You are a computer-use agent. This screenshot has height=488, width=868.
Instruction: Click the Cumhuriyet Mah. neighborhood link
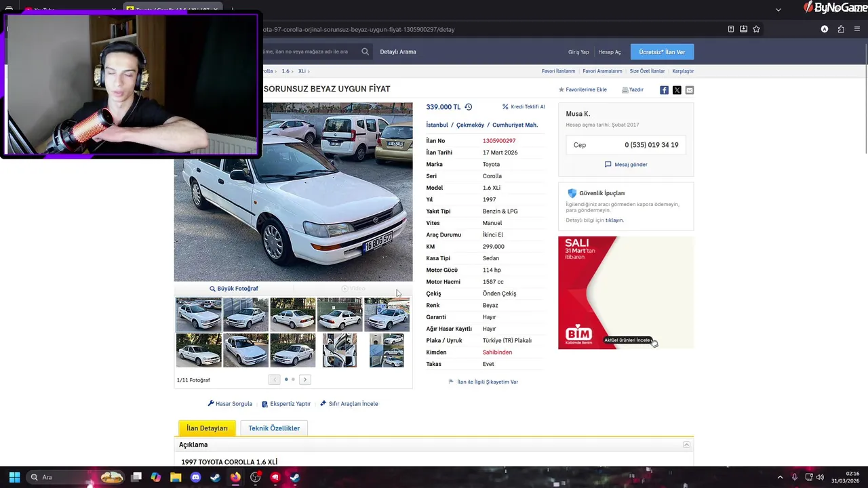(x=515, y=125)
